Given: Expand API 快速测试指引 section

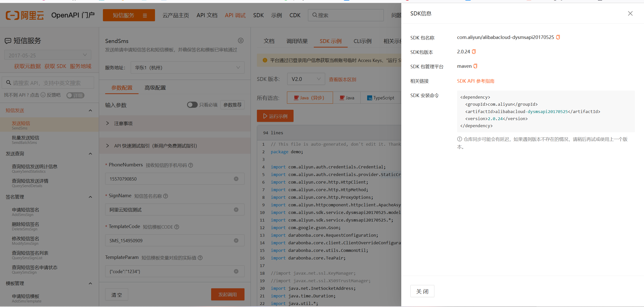Looking at the screenshot, I should point(174,146).
